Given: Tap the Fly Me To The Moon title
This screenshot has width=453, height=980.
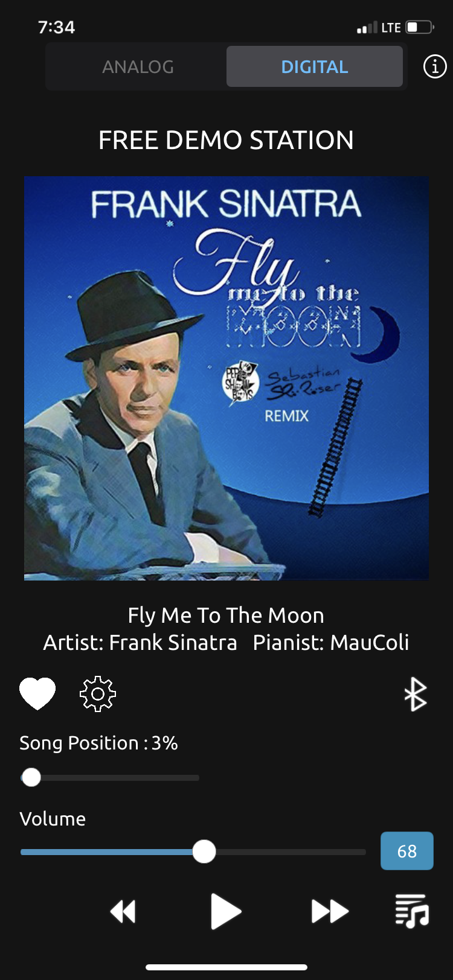Looking at the screenshot, I should point(226,616).
